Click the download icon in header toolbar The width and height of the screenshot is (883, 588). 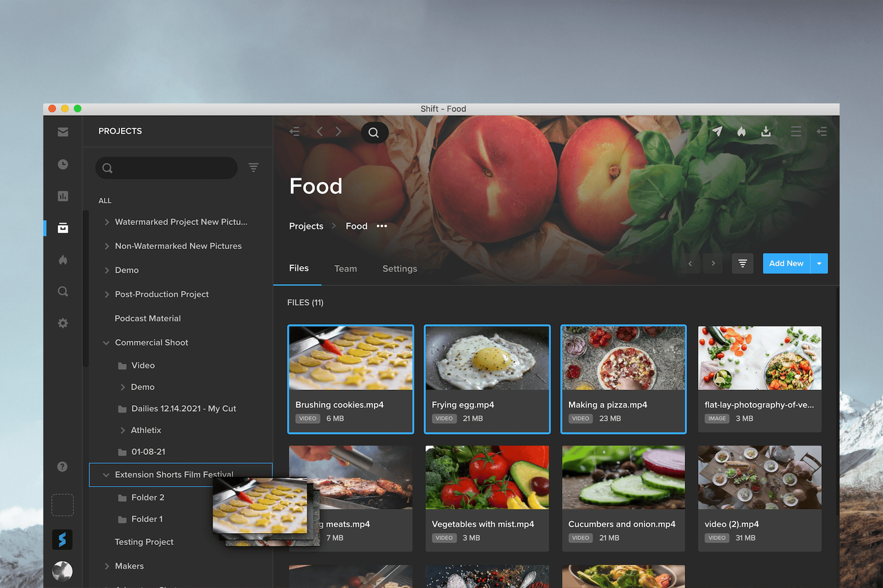point(766,131)
